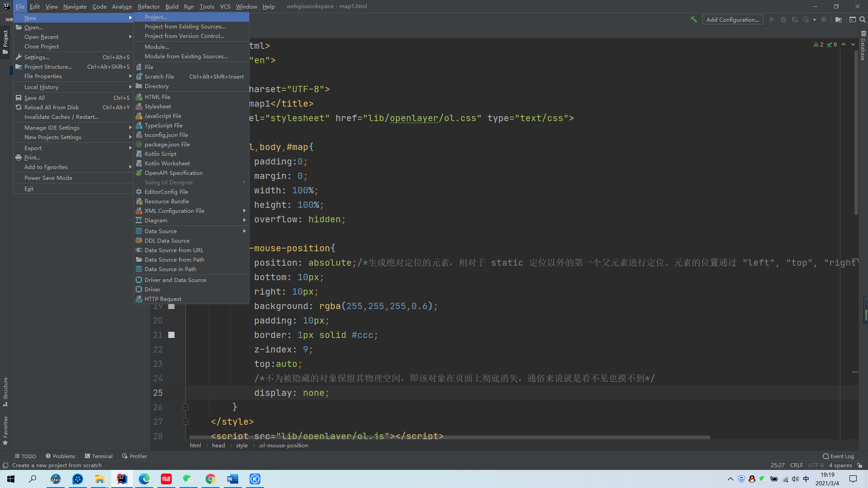Viewport: 868px width, 488px height.
Task: Select HTML File from New submenu
Action: tap(157, 97)
